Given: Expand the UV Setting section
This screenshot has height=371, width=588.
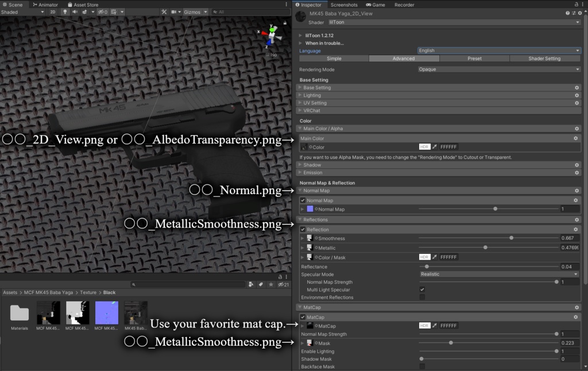Looking at the screenshot, I should coord(439,103).
